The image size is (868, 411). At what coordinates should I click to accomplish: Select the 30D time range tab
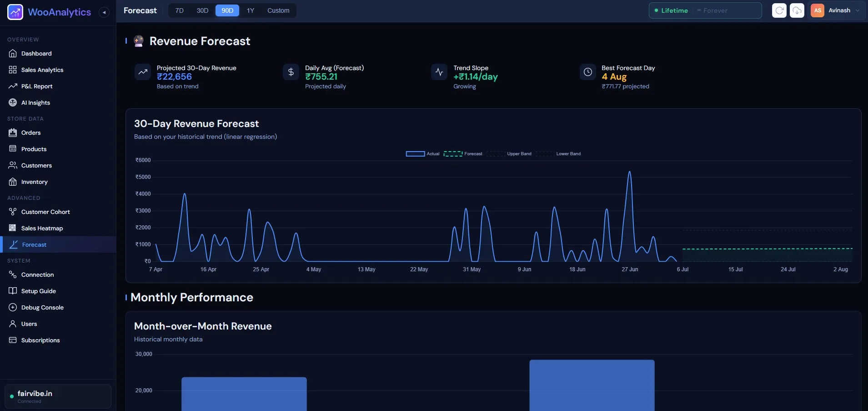[x=202, y=10]
